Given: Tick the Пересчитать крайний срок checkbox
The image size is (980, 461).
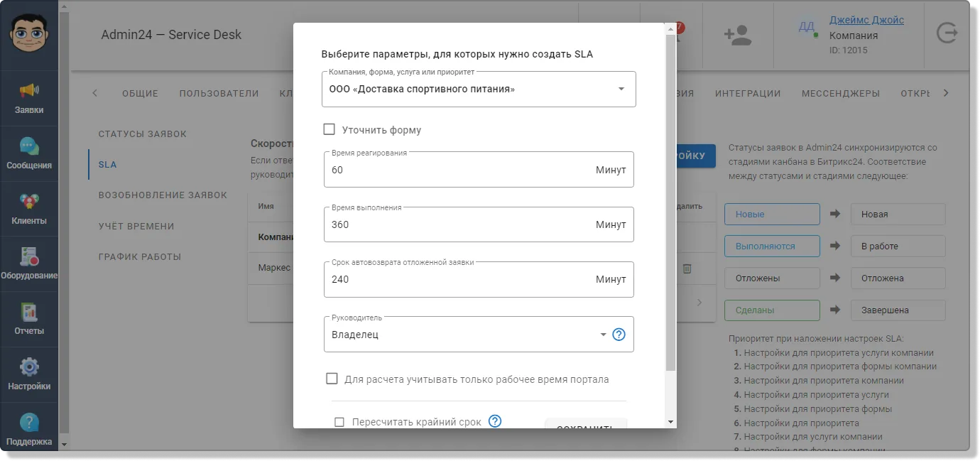Looking at the screenshot, I should tap(339, 422).
